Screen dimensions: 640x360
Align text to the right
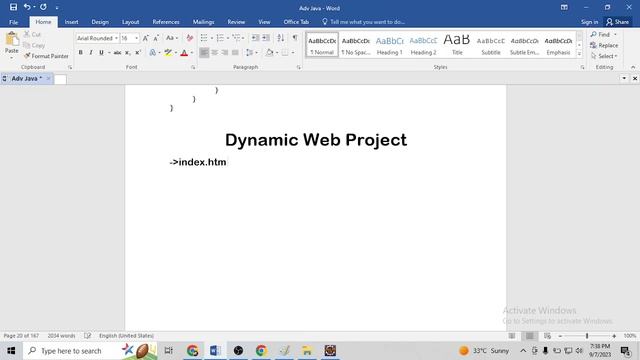(224, 53)
